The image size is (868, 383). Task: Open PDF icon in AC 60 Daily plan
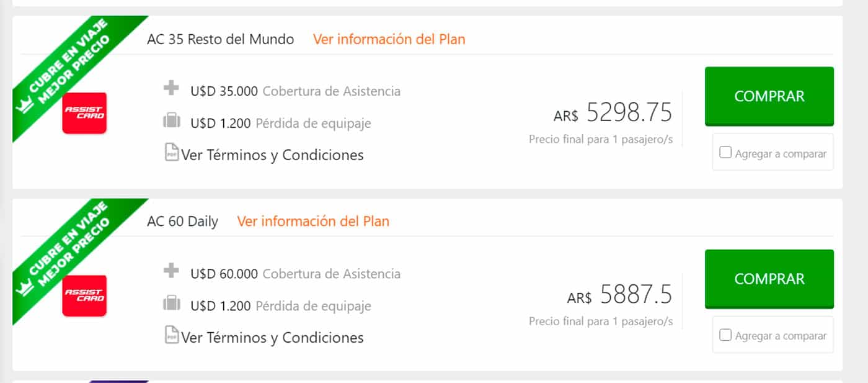[x=171, y=335]
